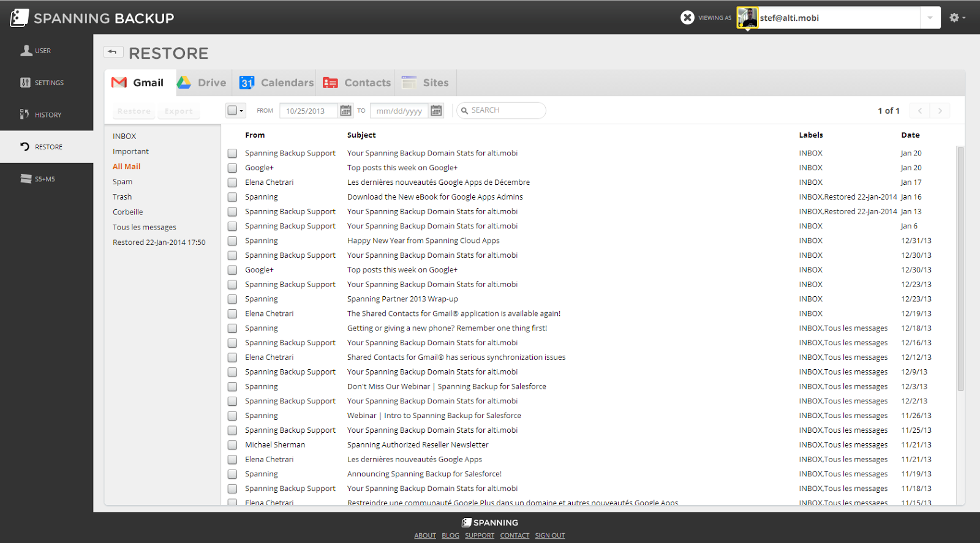Click the Restore button

(134, 111)
